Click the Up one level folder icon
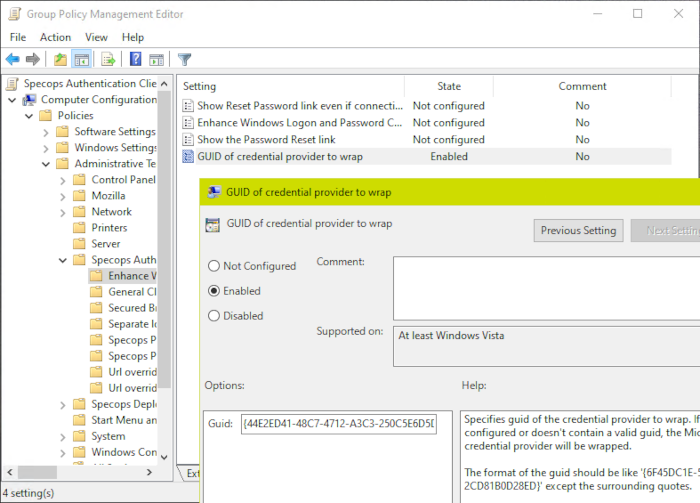 point(61,59)
